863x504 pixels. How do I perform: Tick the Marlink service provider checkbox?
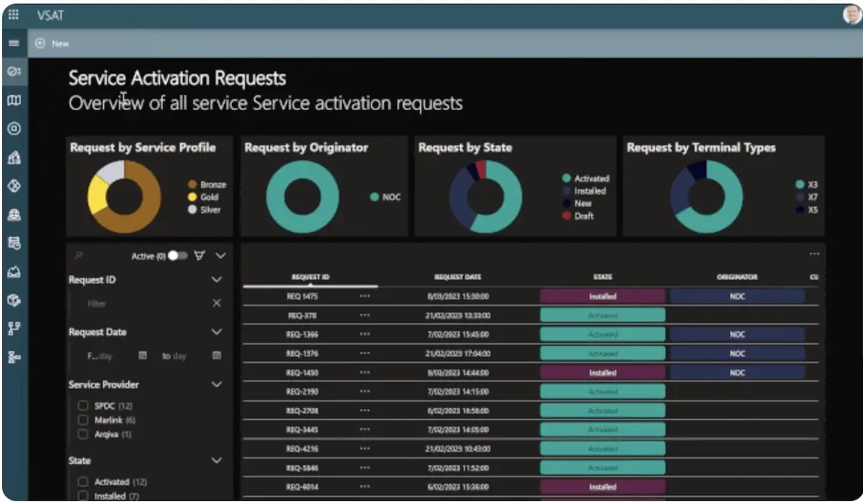pyautogui.click(x=83, y=420)
